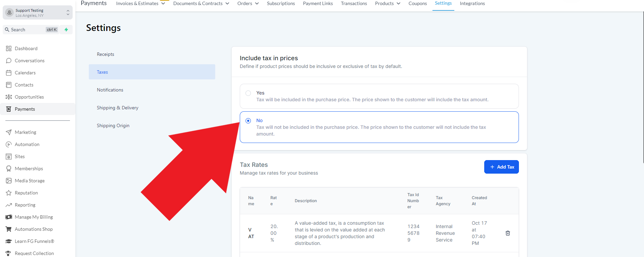Switch to the Integrations tab
Viewport: 644px width, 257px height.
tap(472, 3)
